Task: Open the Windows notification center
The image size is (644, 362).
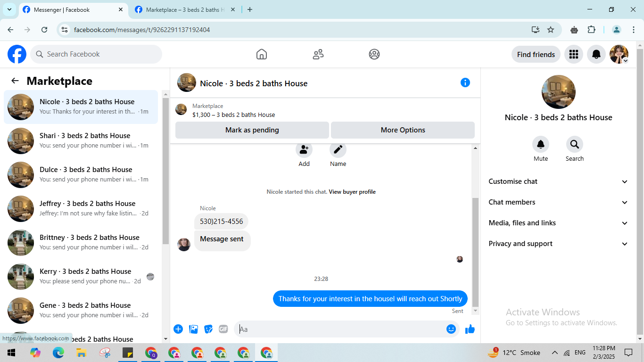Action: point(628,353)
